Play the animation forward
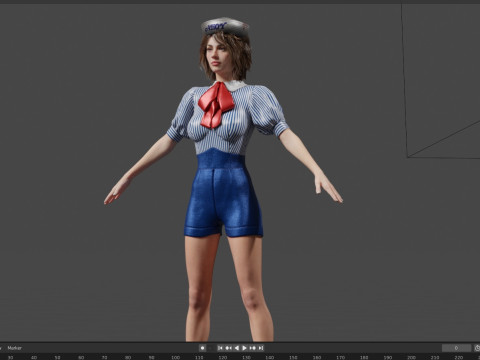This screenshot has height=360, width=480. [x=244, y=348]
